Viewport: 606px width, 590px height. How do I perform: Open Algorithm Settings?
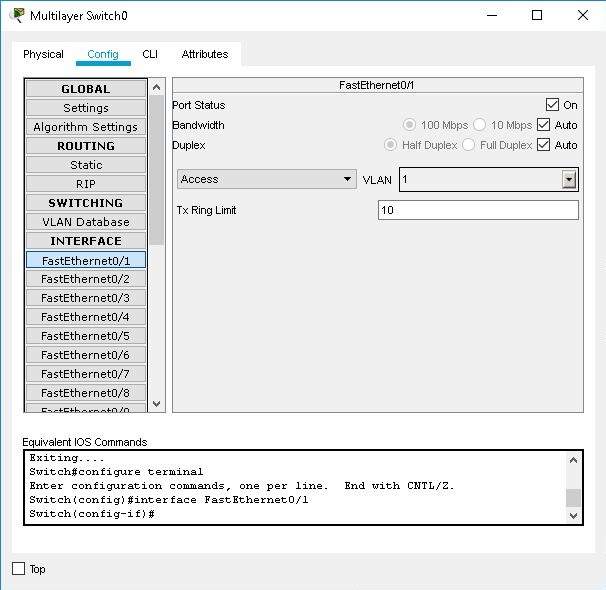[86, 127]
